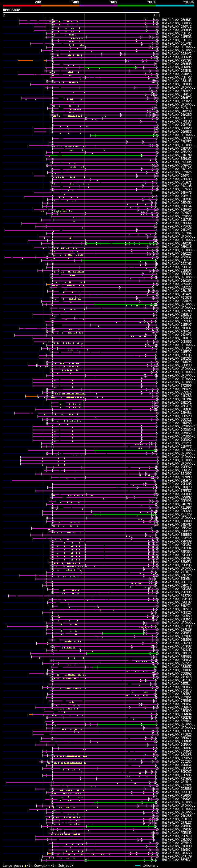Select the UniRef100_Q3HTK2 label
197x868 pixels.
pyautogui.click(x=177, y=77)
